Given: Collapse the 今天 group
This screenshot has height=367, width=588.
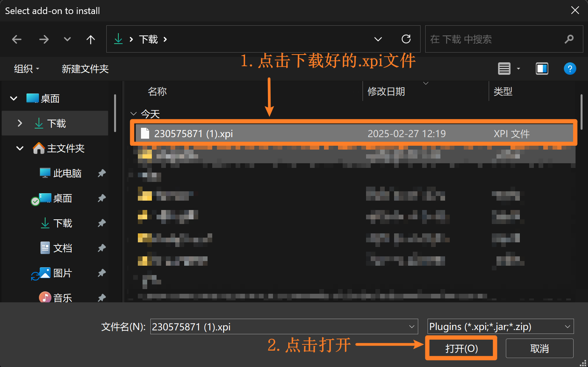Looking at the screenshot, I should tap(134, 114).
